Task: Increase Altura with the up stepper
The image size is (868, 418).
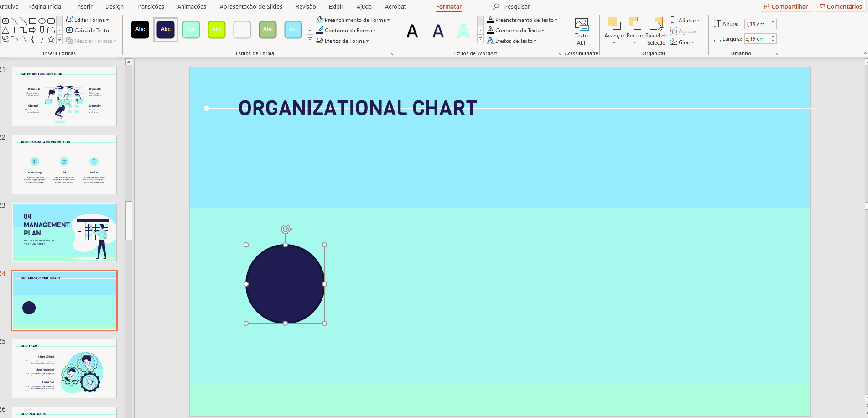Action: pyautogui.click(x=773, y=22)
